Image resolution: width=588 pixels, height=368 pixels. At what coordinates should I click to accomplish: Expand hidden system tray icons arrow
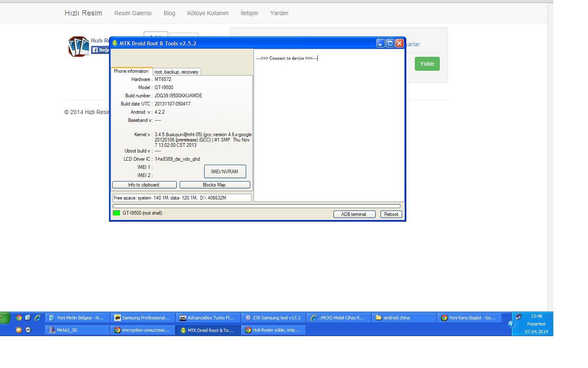click(511, 324)
